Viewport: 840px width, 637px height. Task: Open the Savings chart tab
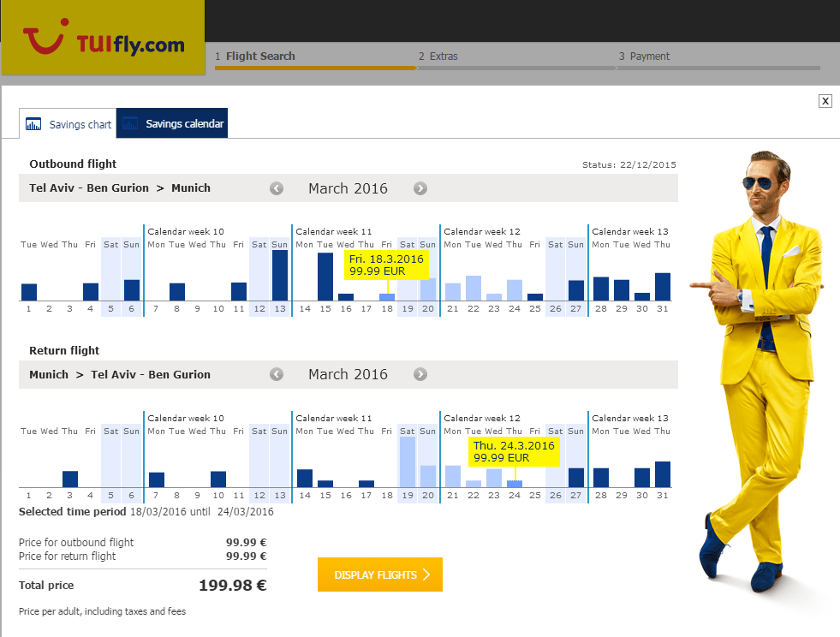pyautogui.click(x=68, y=124)
